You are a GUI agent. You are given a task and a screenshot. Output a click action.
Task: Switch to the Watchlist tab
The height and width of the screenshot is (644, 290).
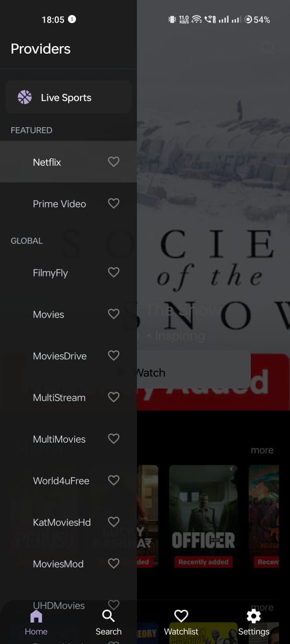click(x=182, y=623)
